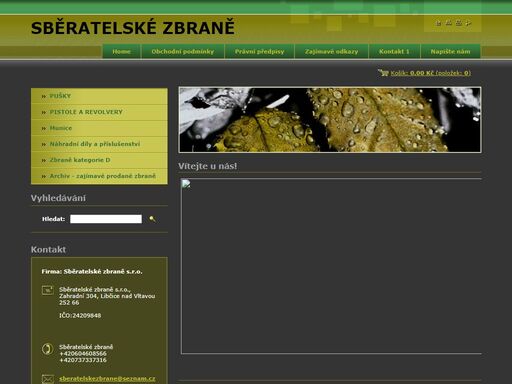
Task: Open the Právní předpisy menu item
Action: [259, 52]
